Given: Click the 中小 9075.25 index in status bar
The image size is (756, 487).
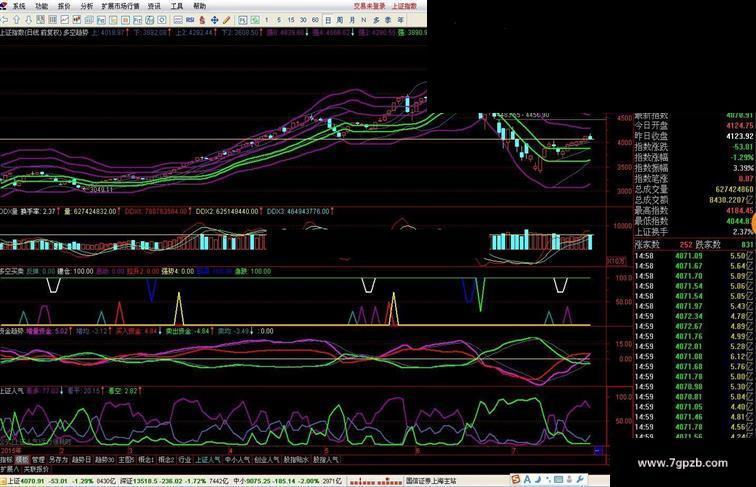Looking at the screenshot, I should point(253,481).
